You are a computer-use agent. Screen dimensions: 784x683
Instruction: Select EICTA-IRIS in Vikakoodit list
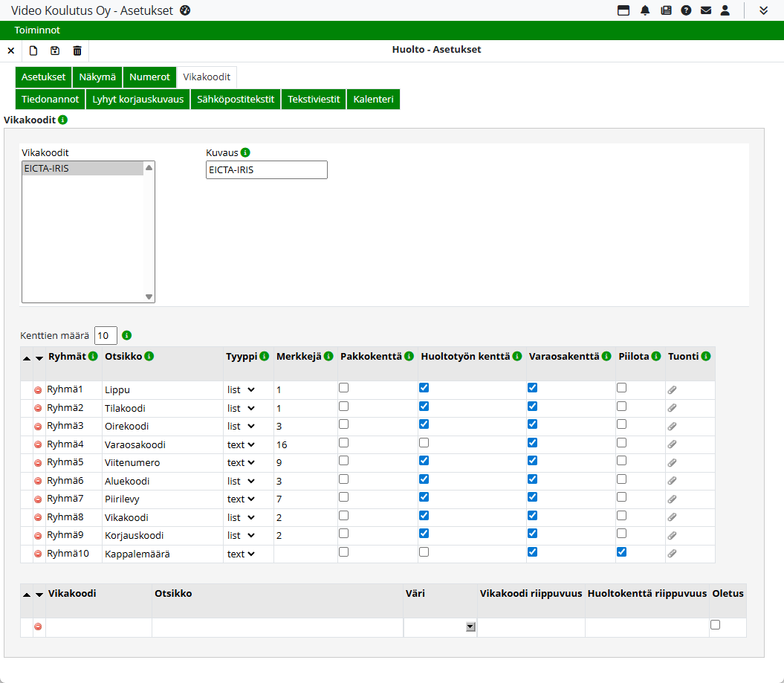click(x=82, y=169)
